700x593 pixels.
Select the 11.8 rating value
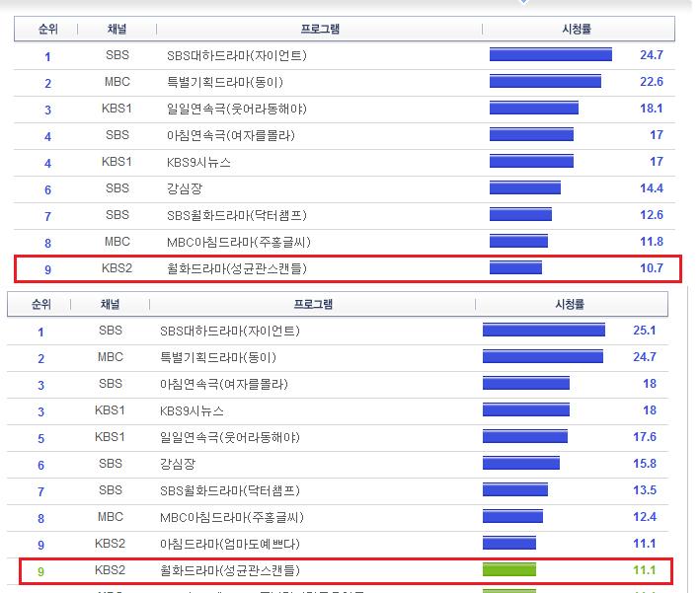pyautogui.click(x=652, y=242)
